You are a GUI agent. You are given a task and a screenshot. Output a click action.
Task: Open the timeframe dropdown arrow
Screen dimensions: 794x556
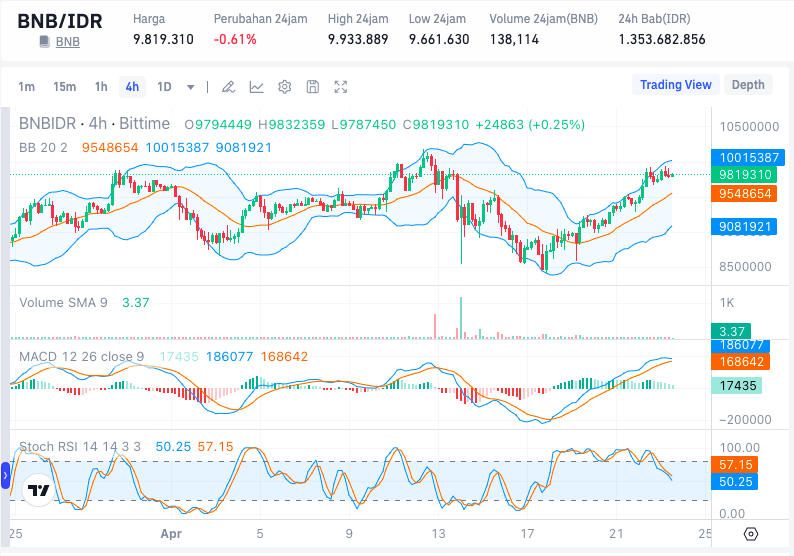coord(190,87)
